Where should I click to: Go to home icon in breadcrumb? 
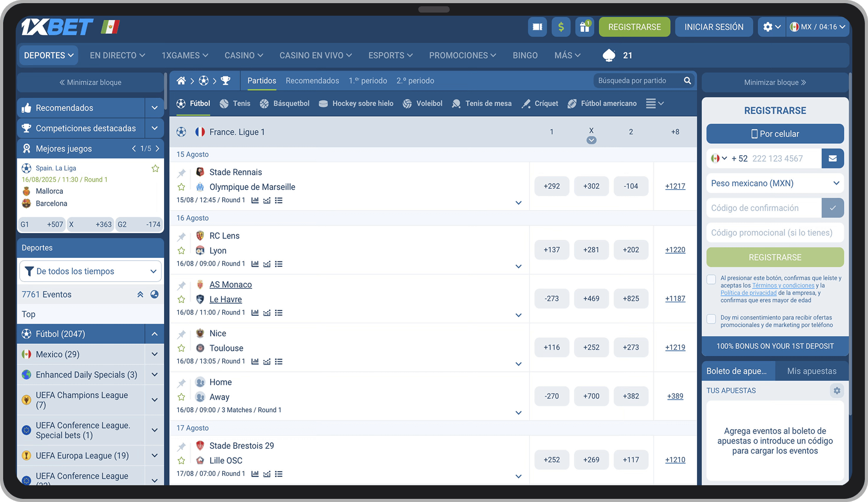181,81
